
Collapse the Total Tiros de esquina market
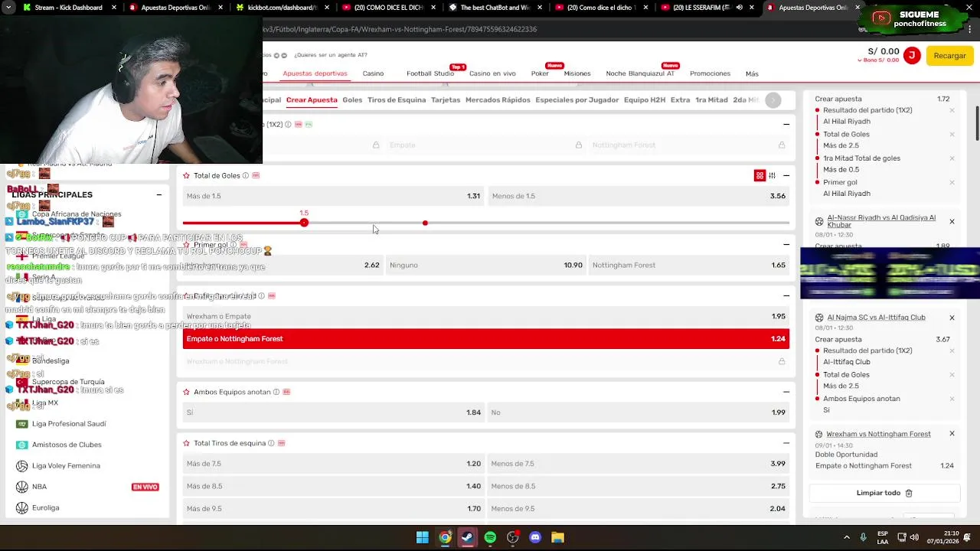tap(786, 443)
